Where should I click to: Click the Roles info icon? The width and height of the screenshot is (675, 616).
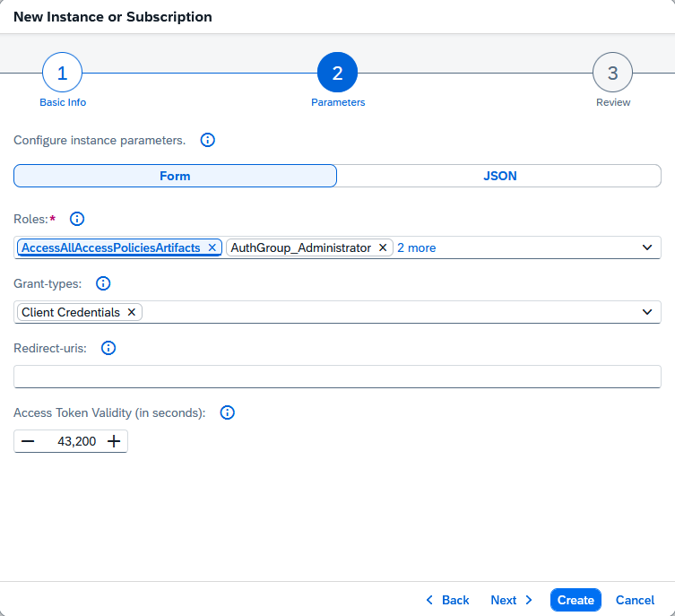pos(77,219)
